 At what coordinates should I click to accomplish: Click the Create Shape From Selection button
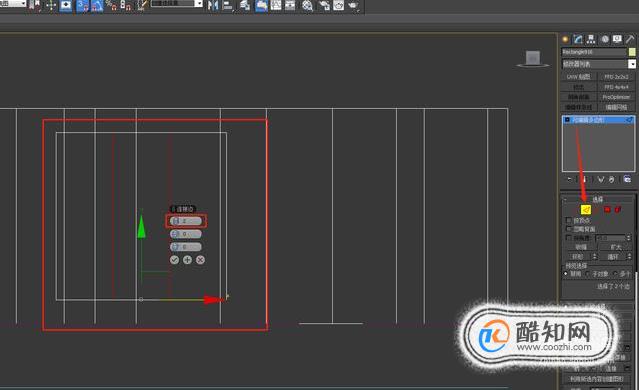tap(597, 379)
